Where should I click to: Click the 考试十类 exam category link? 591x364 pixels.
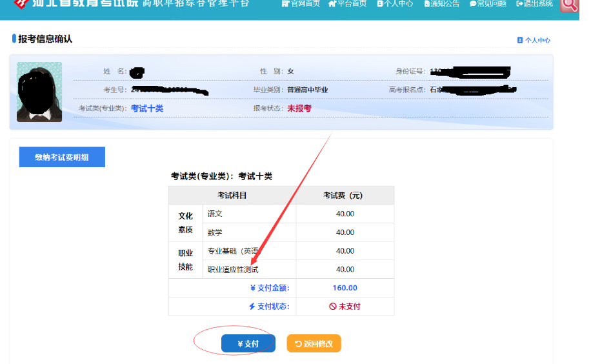[147, 108]
